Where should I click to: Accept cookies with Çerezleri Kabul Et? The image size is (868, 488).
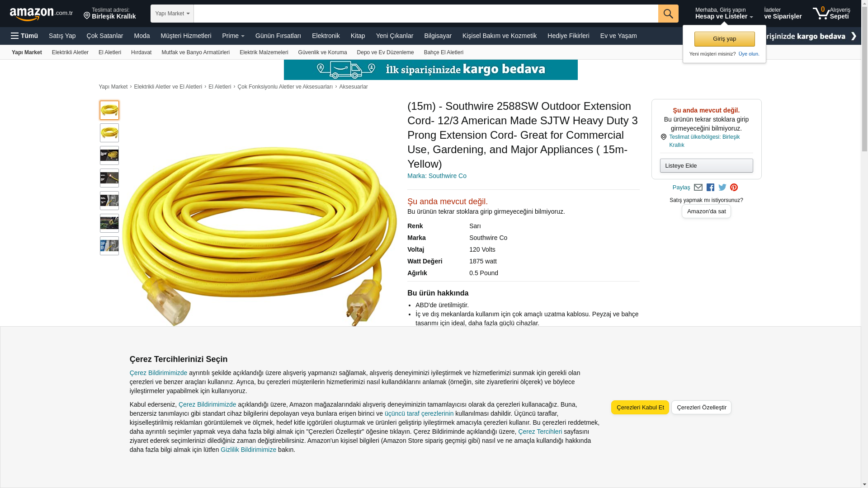pyautogui.click(x=640, y=407)
